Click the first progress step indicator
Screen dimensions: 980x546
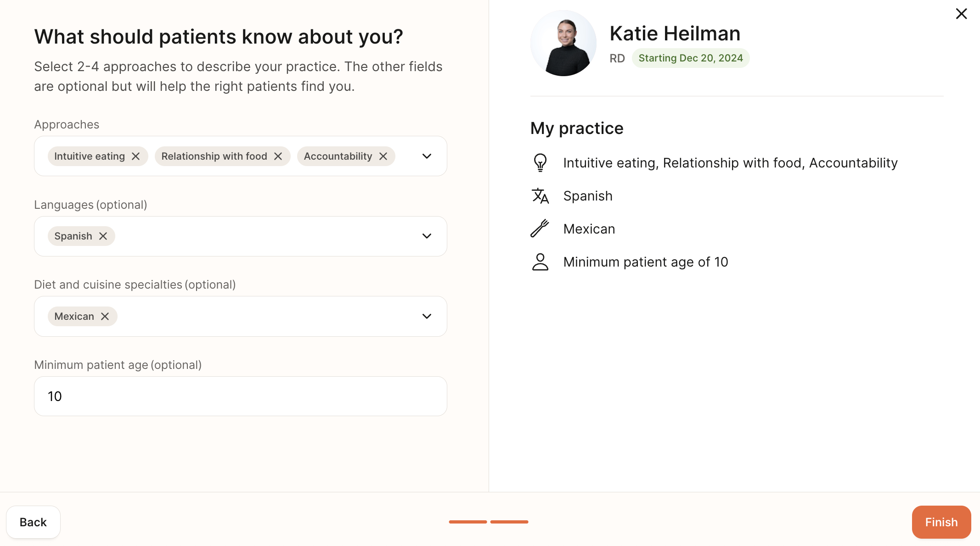467,522
